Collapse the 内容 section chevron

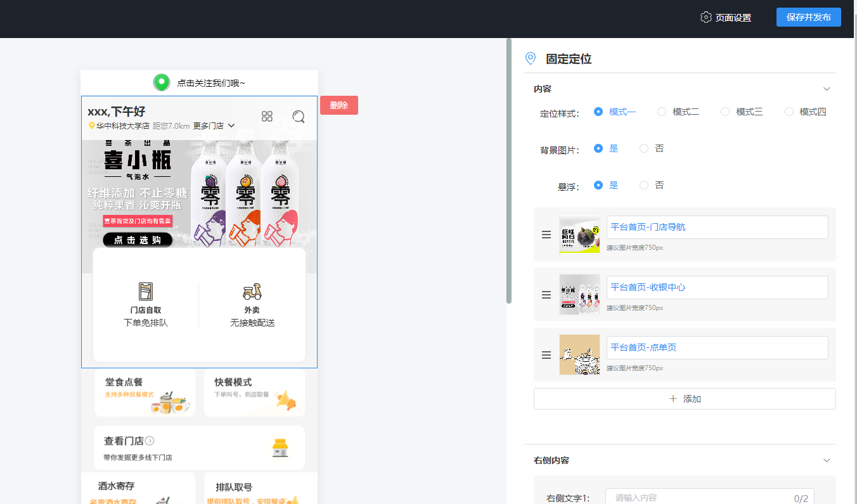827,89
